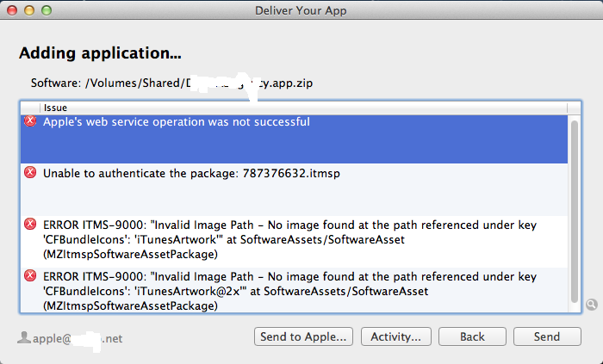The width and height of the screenshot is (603, 364).
Task: Click the red error icon beside web service failure
Action: coord(31,122)
